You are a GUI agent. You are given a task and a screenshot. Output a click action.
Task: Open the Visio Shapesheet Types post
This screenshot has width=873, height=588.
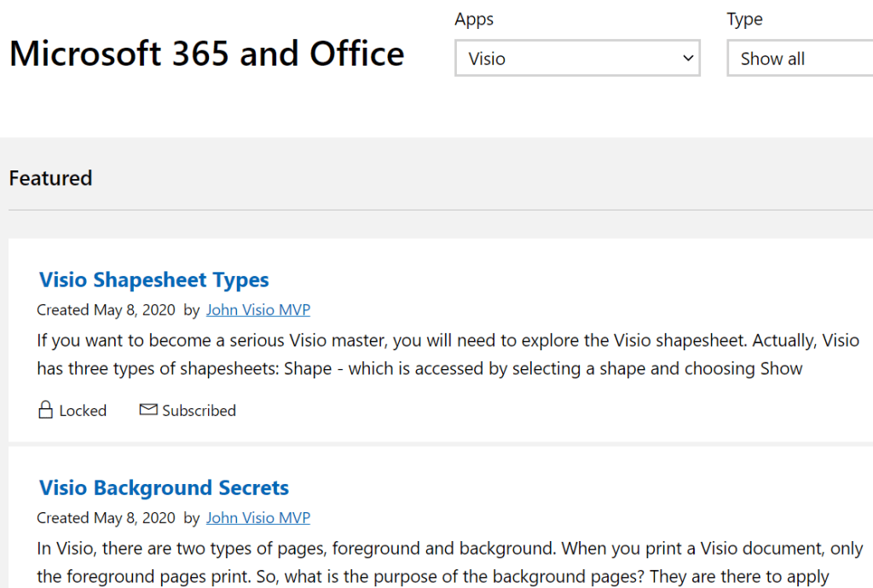pos(153,280)
